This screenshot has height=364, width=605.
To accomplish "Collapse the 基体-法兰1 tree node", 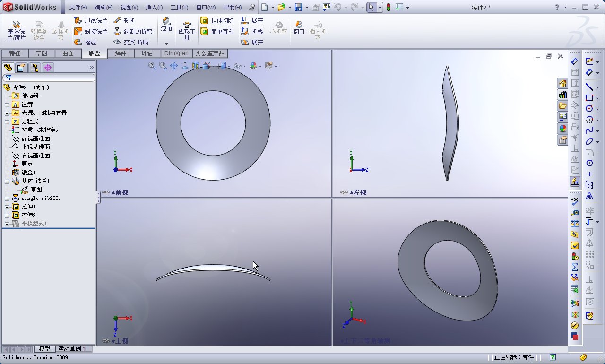I will coord(7,181).
